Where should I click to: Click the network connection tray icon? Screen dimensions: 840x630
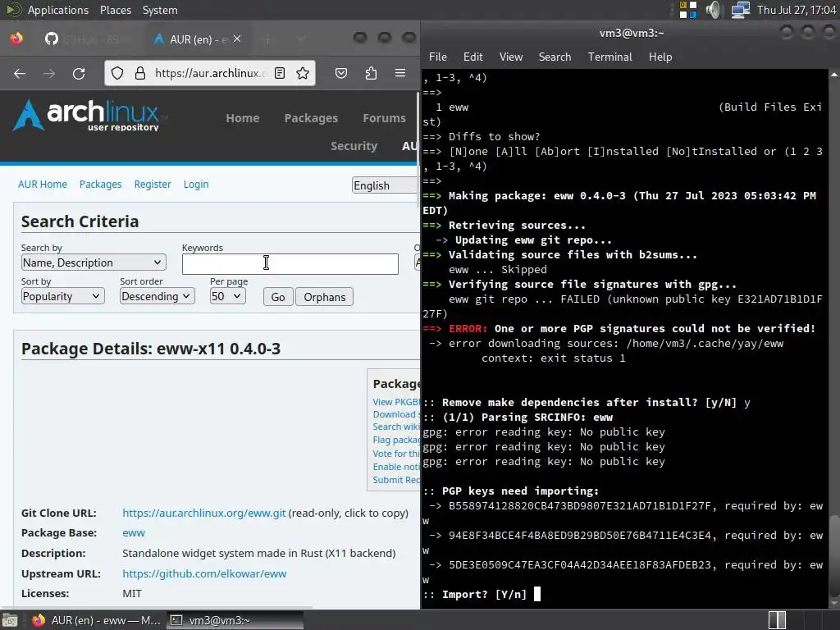coord(741,10)
